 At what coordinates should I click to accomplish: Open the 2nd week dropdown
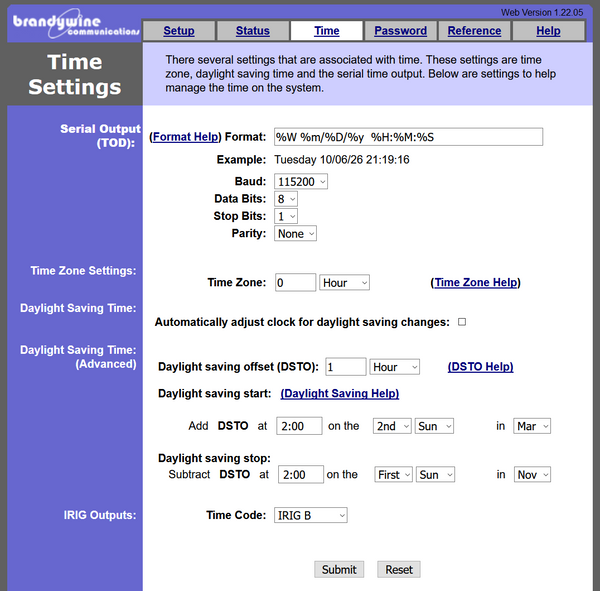click(x=392, y=426)
